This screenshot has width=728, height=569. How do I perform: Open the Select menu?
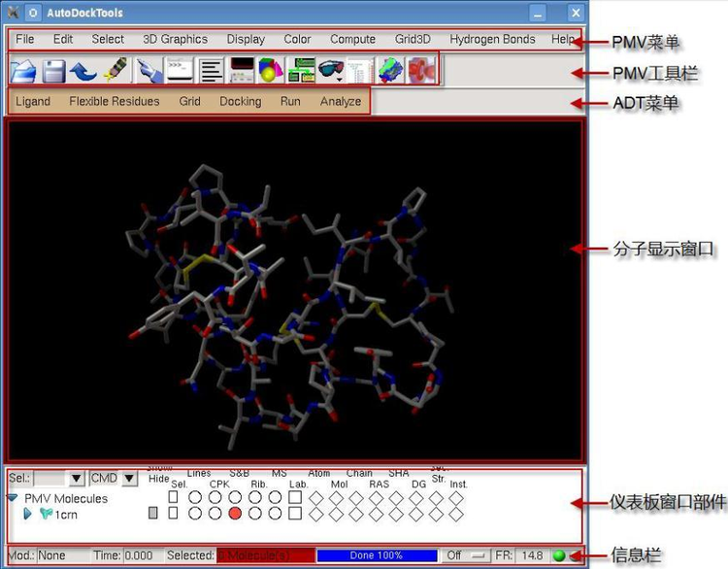pyautogui.click(x=108, y=39)
